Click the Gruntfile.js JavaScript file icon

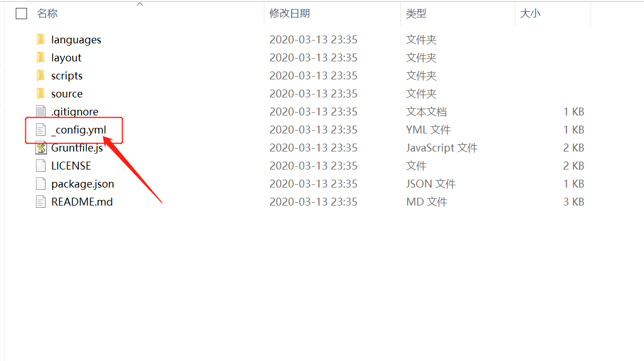[40, 148]
